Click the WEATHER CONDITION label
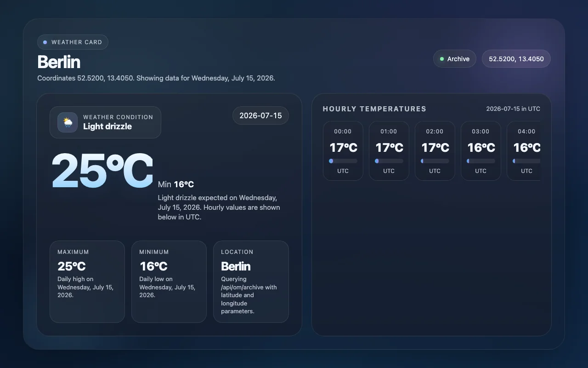 pos(118,117)
